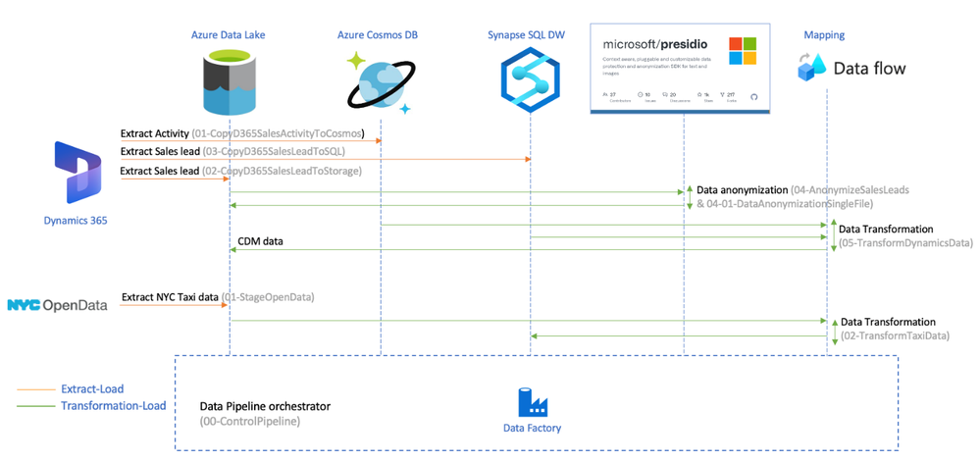This screenshot has width=980, height=462.
Task: Click the "Extract Activity" text
Action: click(x=155, y=133)
